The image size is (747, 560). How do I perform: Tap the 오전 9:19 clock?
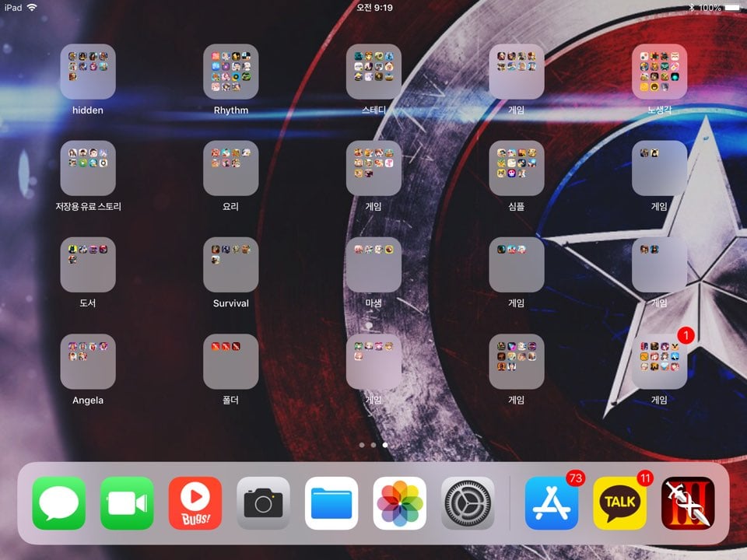click(x=374, y=8)
